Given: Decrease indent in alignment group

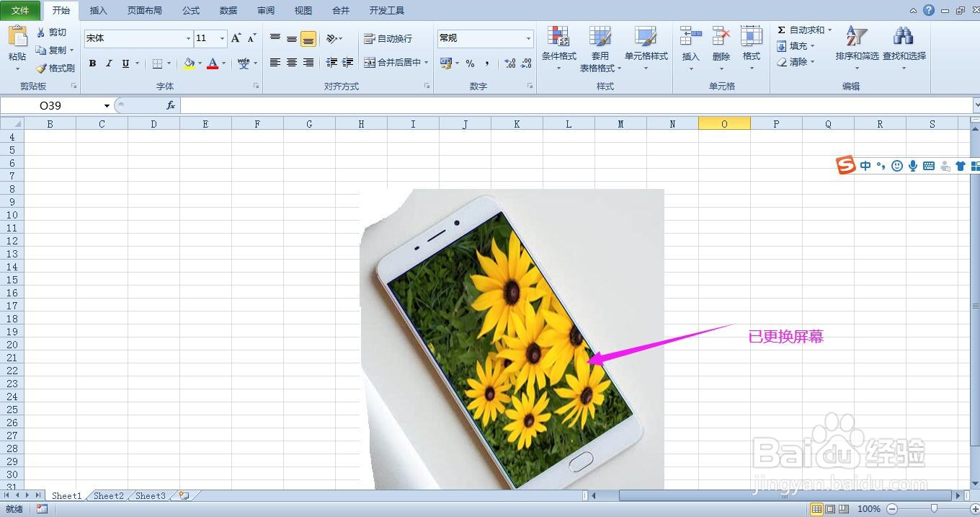Looking at the screenshot, I should click(331, 63).
